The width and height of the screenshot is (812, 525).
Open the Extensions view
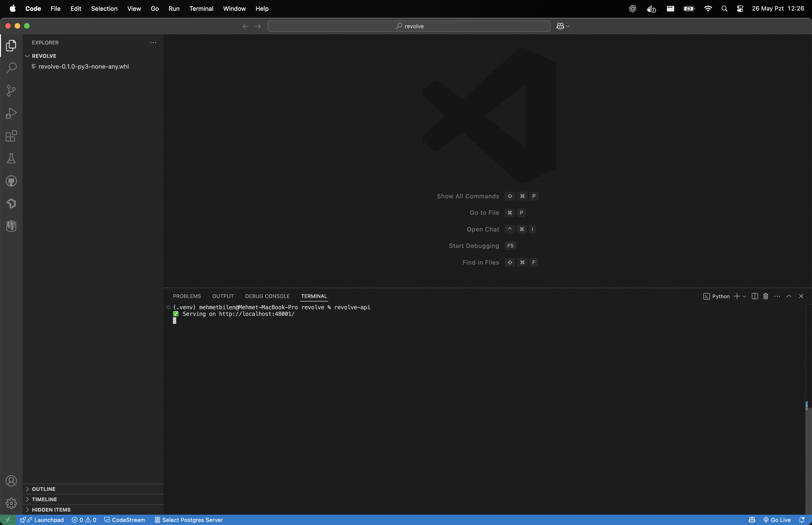click(x=11, y=136)
